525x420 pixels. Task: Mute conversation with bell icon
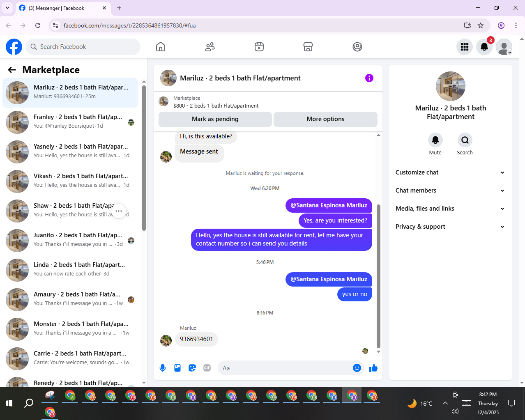point(435,140)
